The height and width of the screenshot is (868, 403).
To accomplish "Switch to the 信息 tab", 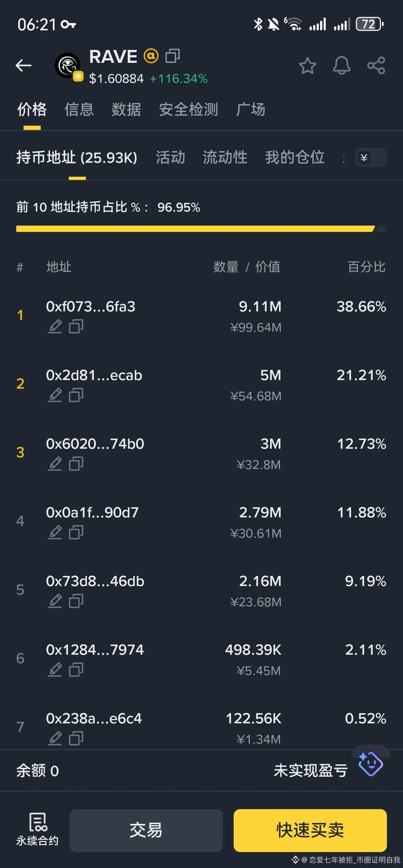I will (79, 109).
